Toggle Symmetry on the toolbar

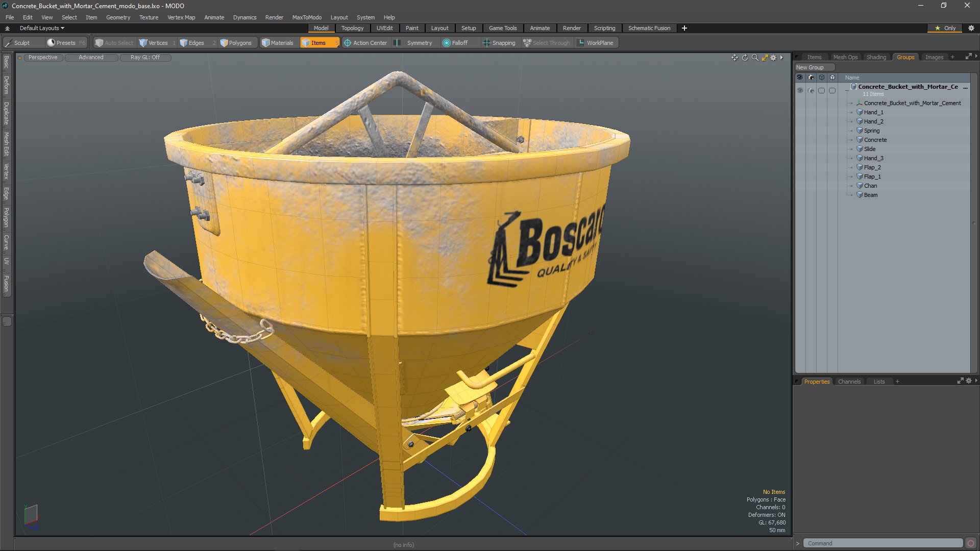[414, 43]
